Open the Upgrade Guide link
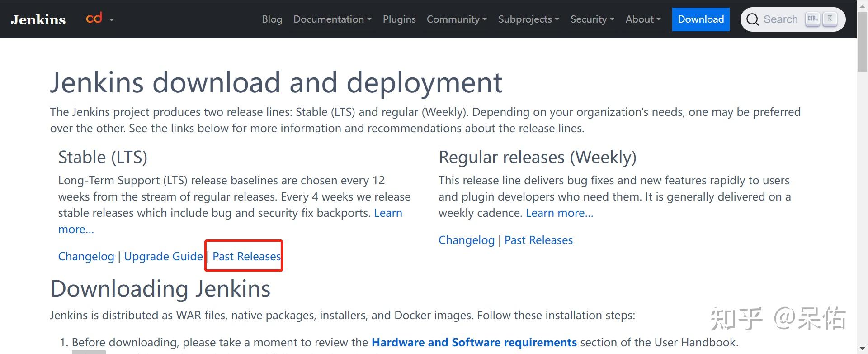 [x=163, y=257]
